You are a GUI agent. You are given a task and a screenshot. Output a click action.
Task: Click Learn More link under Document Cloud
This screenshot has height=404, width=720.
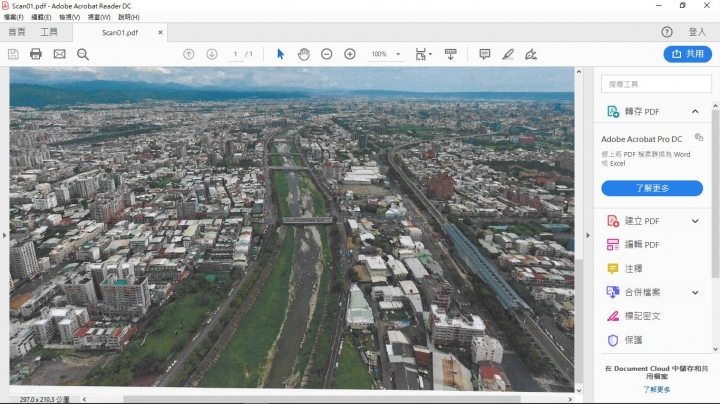(x=656, y=389)
